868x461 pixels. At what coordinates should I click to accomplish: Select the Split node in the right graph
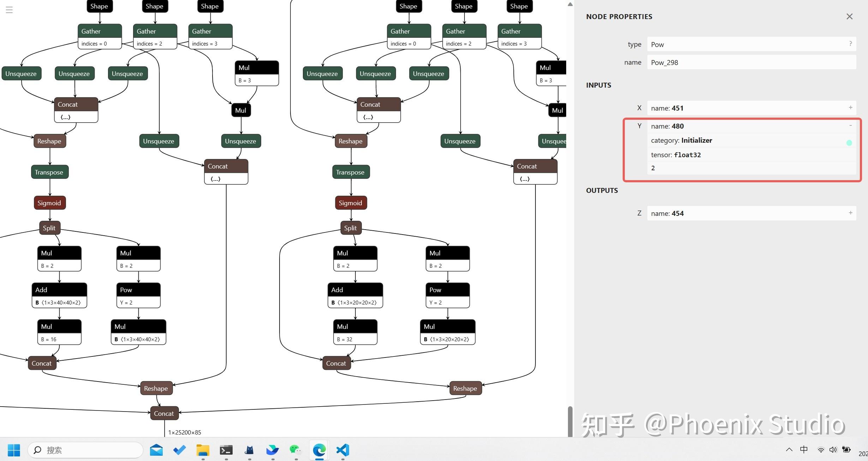pos(350,228)
